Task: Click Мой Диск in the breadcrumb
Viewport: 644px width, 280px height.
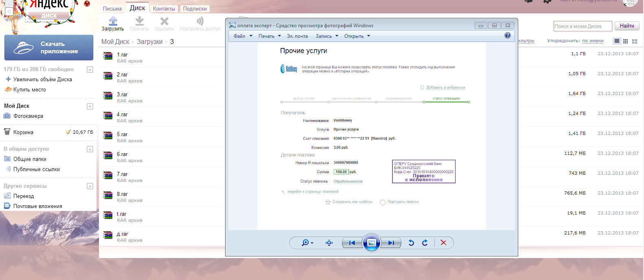Action: point(115,41)
